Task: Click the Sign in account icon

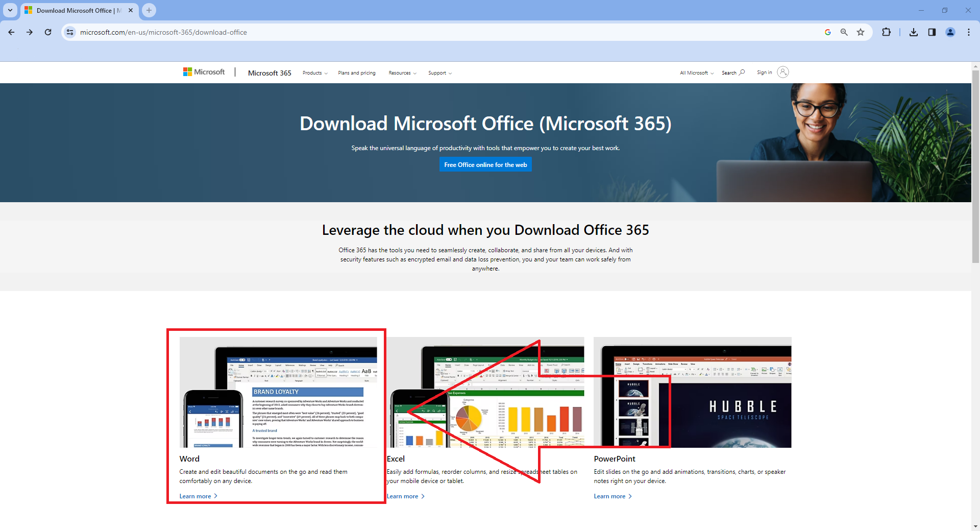Action: (x=783, y=72)
